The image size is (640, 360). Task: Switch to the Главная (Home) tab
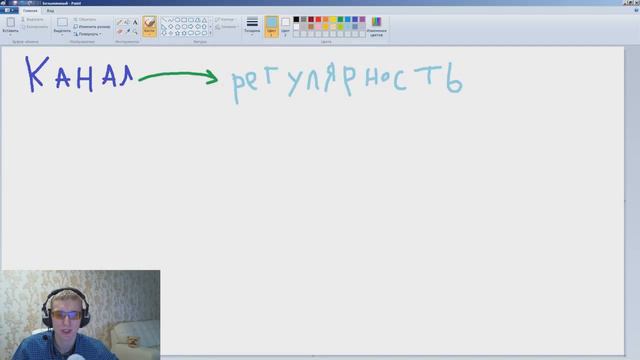30,11
